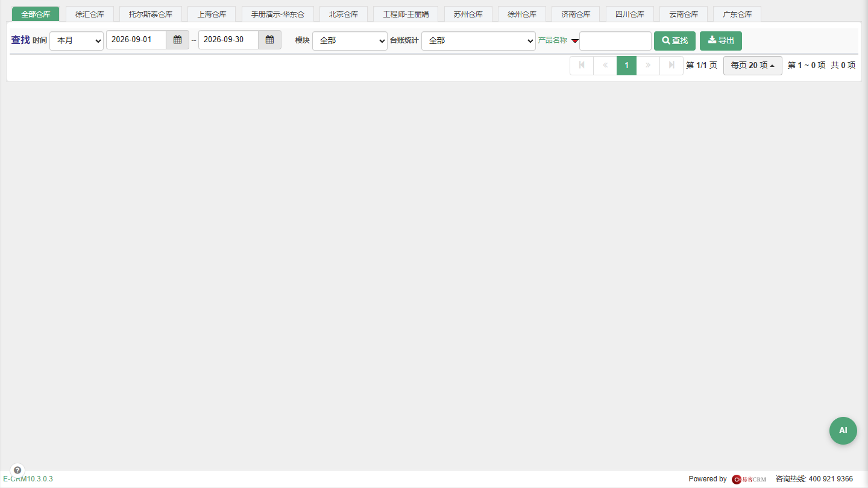Switch to the 苏州仓库 tab
The width and height of the screenshot is (868, 488).
pyautogui.click(x=468, y=14)
